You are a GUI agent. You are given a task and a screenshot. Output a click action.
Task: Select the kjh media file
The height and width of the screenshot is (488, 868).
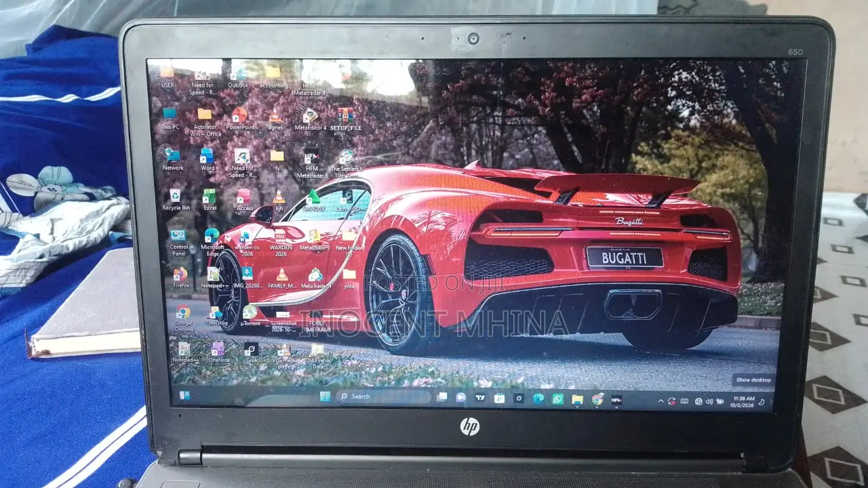tap(279, 200)
